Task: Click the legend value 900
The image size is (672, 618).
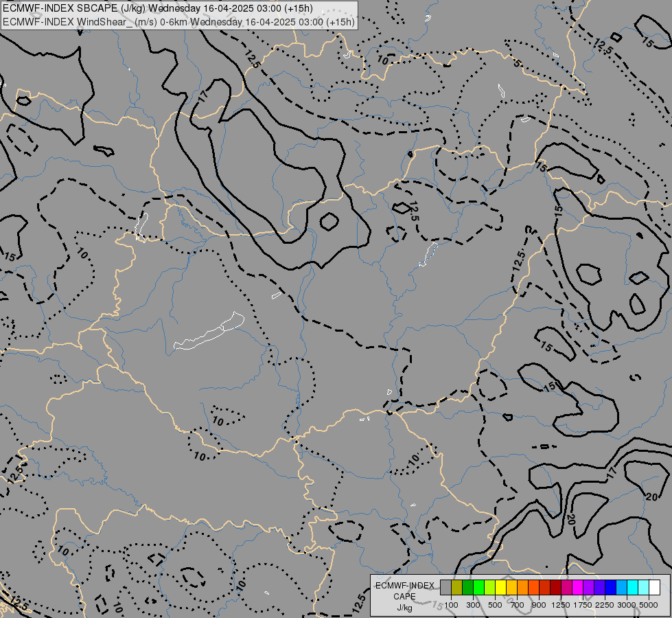Action: coord(539,605)
